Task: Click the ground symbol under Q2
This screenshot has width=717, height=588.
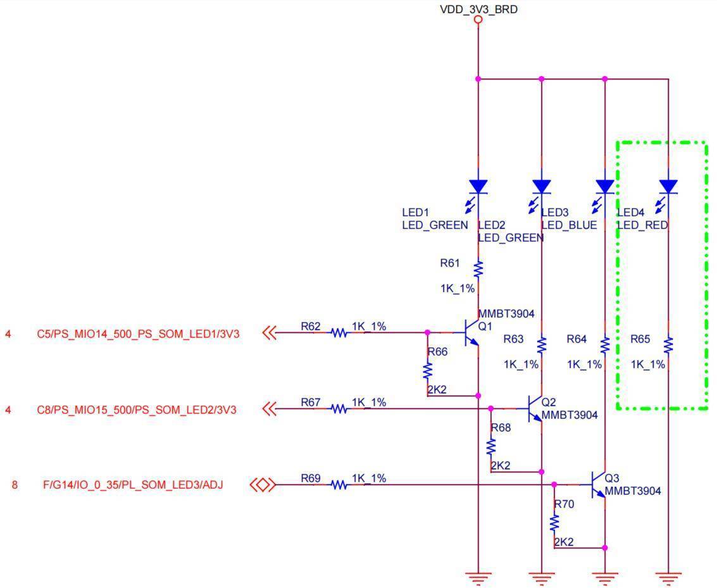Action: point(542,579)
